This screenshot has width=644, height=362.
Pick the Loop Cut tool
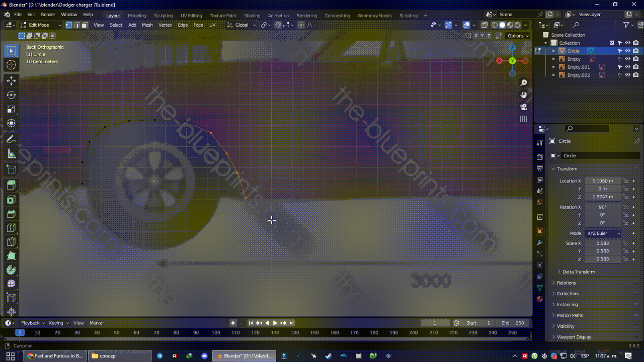coord(11,228)
